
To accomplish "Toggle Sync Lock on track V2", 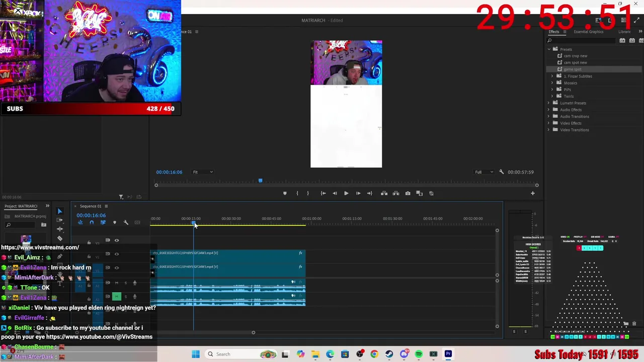I will (108, 254).
